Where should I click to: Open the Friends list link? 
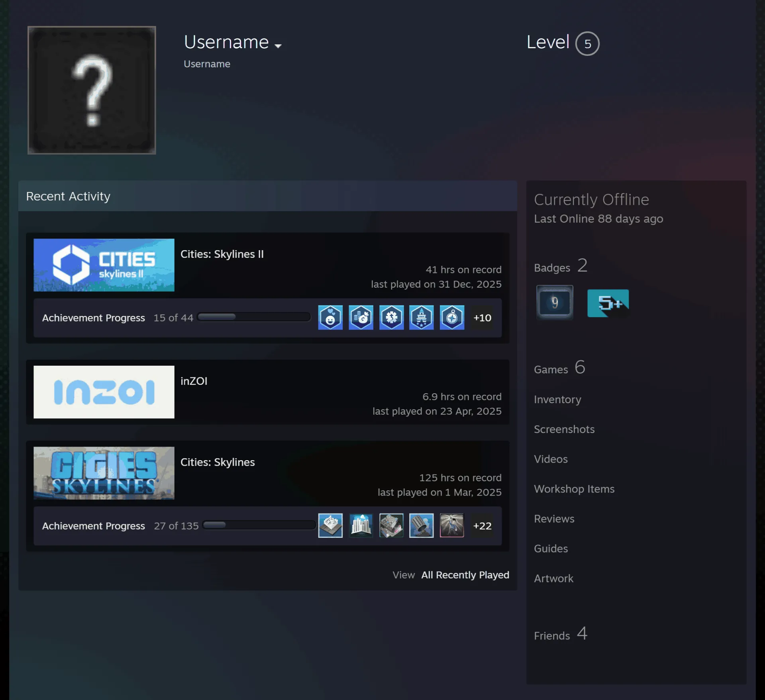561,634
